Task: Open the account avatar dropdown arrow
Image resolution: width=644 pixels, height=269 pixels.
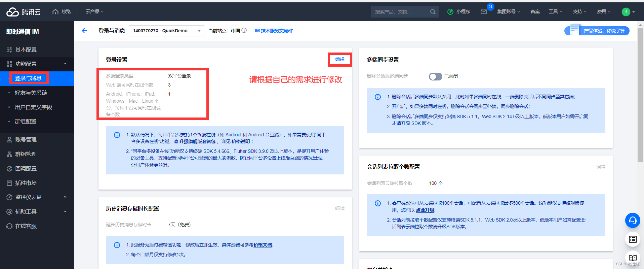Action: pos(634,12)
